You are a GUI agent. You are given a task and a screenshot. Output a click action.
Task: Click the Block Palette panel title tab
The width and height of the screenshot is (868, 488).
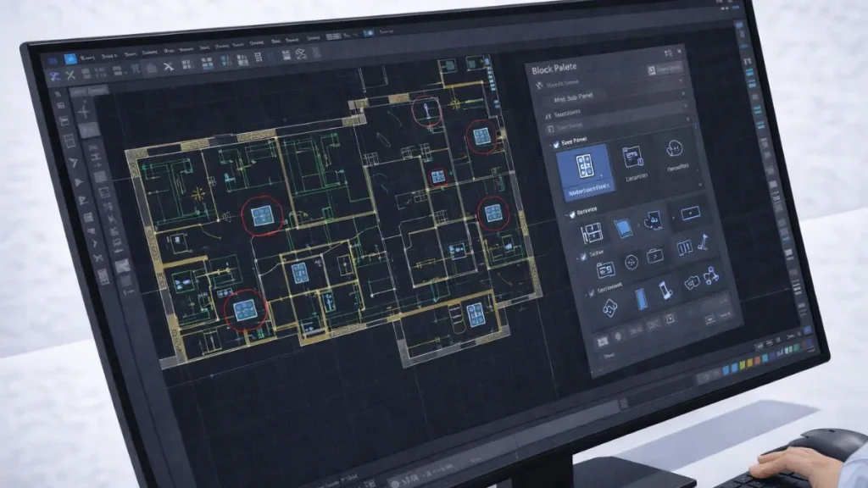click(554, 66)
